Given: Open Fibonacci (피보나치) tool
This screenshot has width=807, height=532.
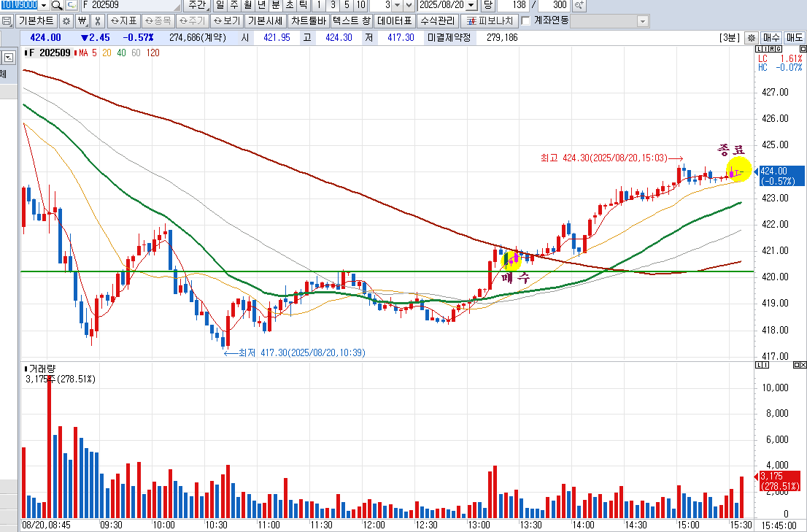Looking at the screenshot, I should coord(490,21).
